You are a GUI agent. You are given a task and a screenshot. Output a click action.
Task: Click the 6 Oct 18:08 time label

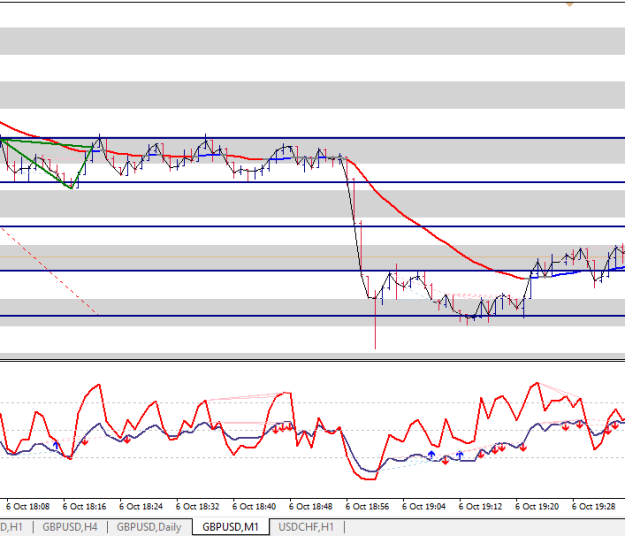(x=28, y=507)
